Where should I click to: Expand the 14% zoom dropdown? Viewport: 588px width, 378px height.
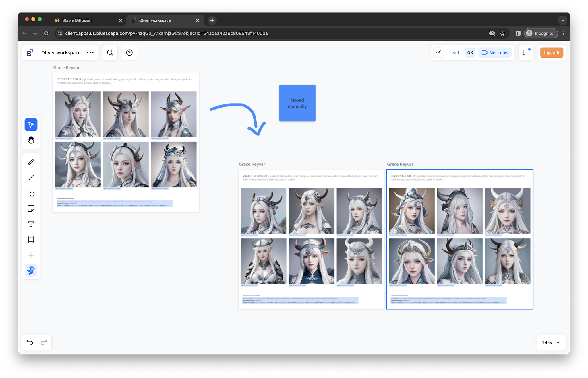(558, 342)
